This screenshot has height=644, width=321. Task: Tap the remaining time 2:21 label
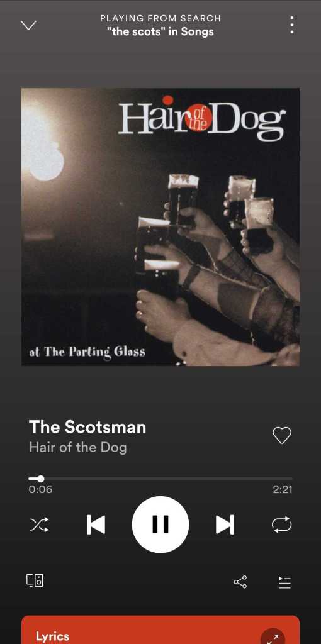pyautogui.click(x=283, y=489)
